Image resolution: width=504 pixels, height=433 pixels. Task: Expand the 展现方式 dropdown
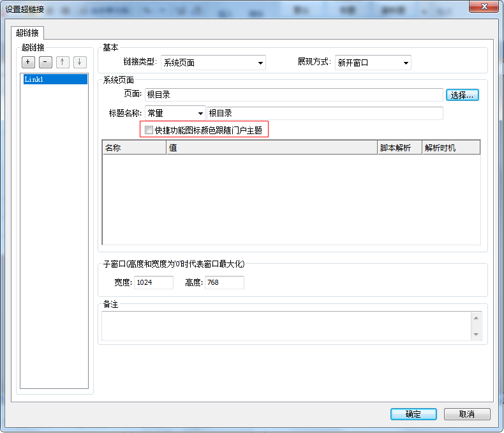[373, 63]
